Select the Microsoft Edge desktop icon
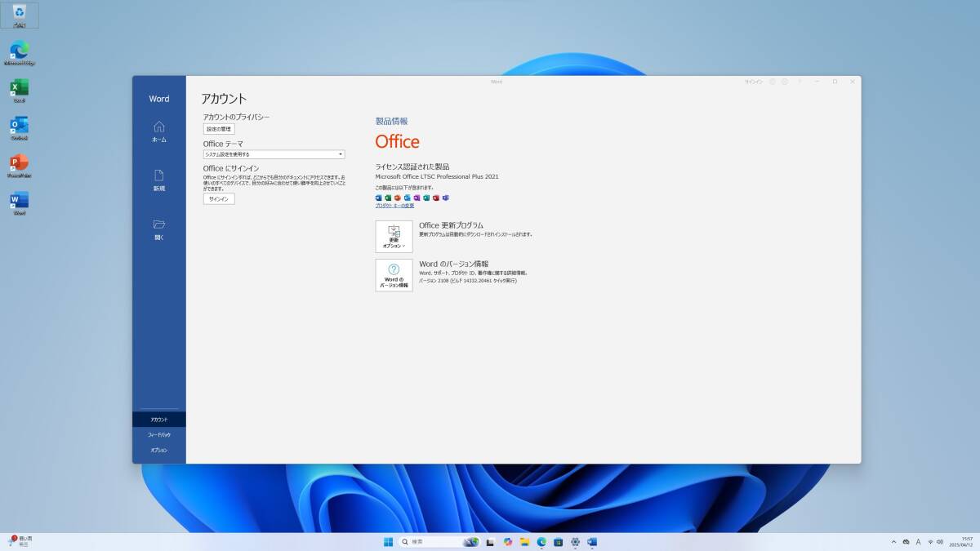 pyautogui.click(x=20, y=53)
